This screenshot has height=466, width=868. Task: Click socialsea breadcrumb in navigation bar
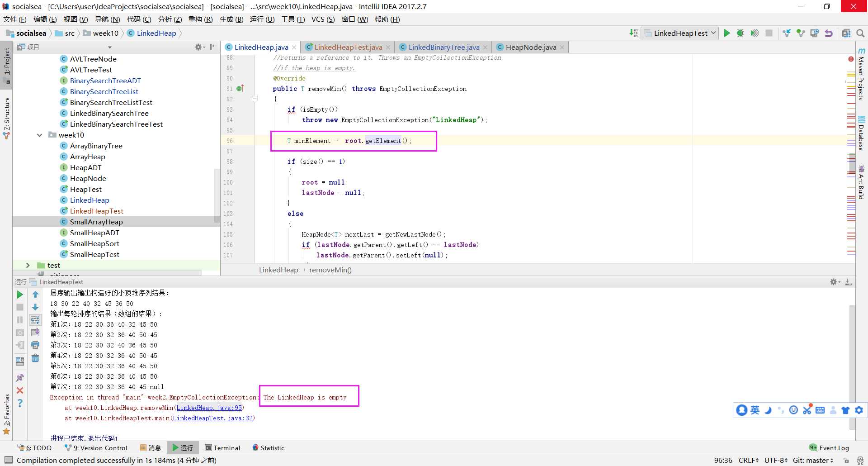coord(27,33)
